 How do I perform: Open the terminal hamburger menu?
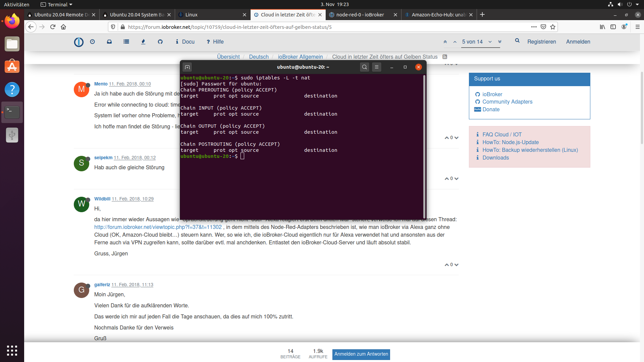click(x=377, y=67)
